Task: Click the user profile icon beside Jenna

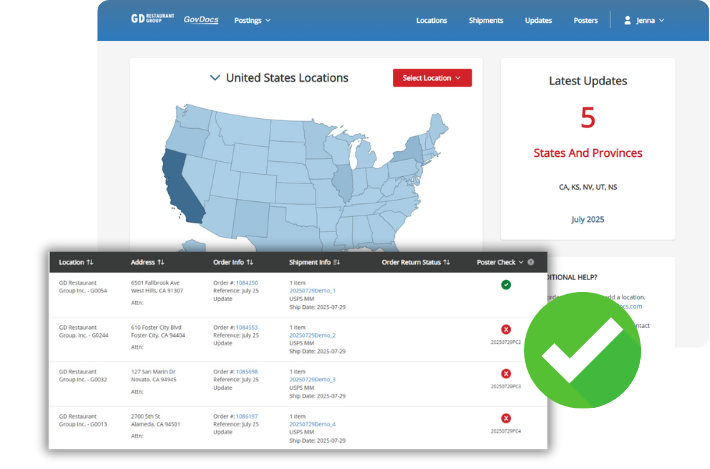Action: (x=628, y=20)
